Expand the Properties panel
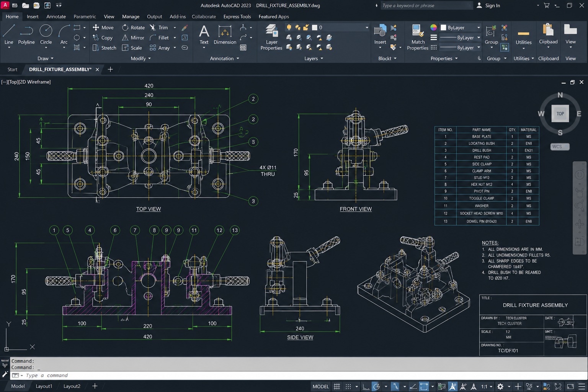Screen dimensions: 588x392 click(444, 59)
